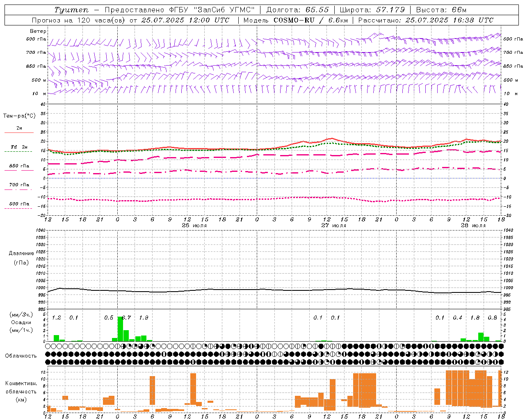Click the "1.8" precipitation amount value
Screen dimensions: 525x420
point(475,317)
